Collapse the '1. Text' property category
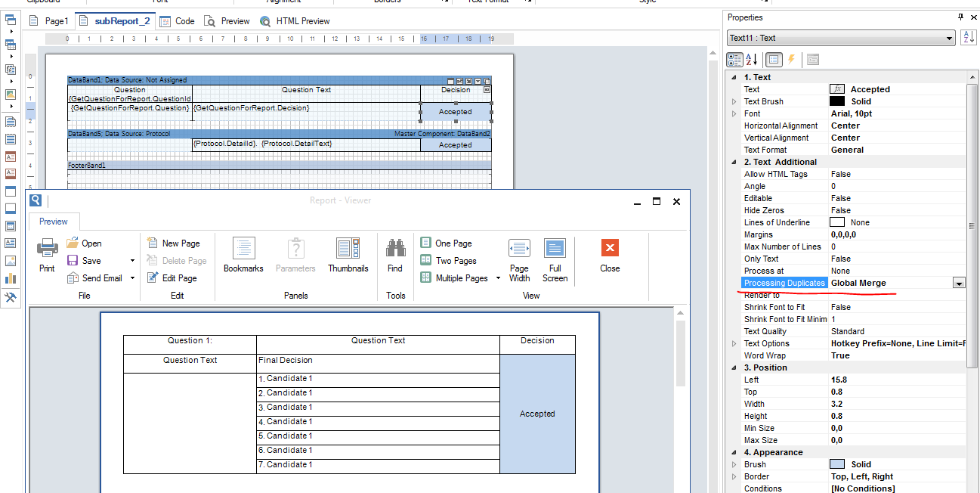 point(734,77)
